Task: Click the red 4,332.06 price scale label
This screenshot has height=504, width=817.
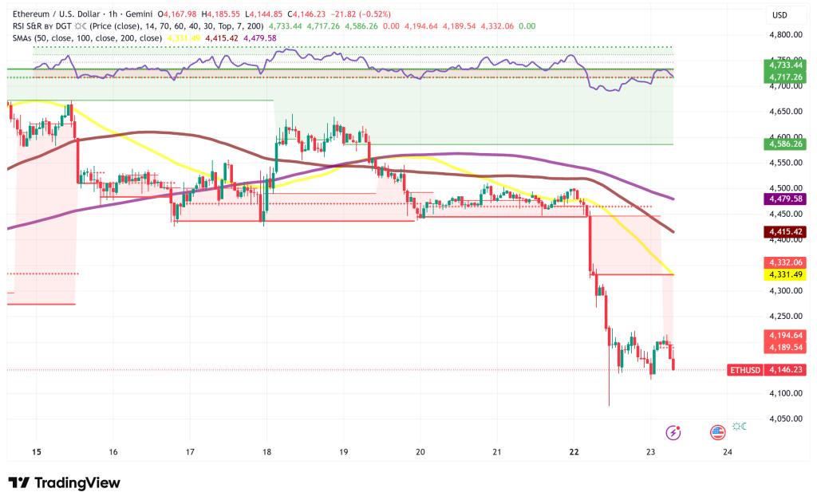Action: point(785,262)
